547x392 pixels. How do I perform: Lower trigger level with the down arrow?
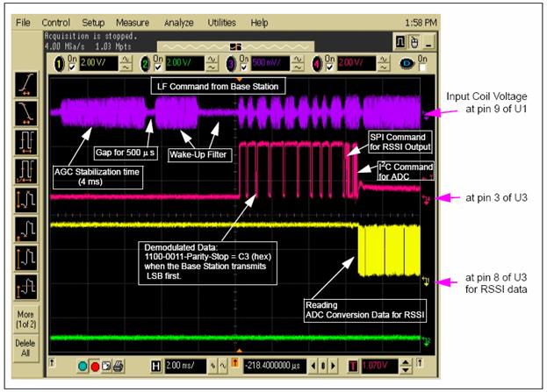tap(405, 370)
